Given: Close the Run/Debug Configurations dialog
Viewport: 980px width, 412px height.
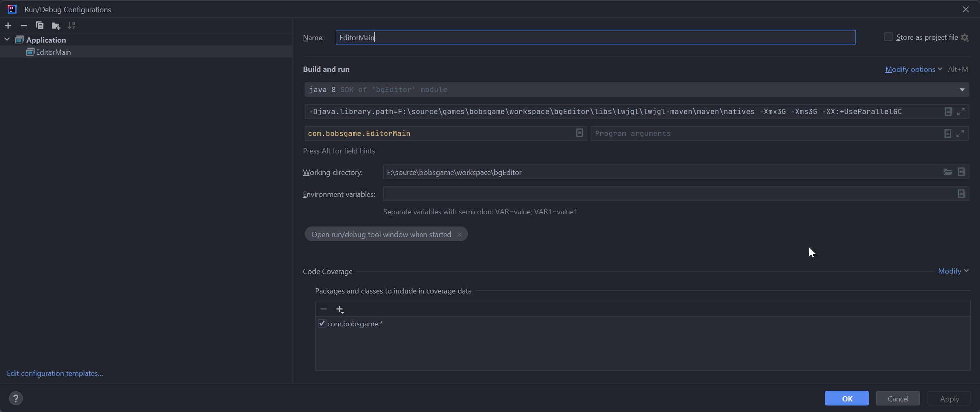Looking at the screenshot, I should point(966,9).
